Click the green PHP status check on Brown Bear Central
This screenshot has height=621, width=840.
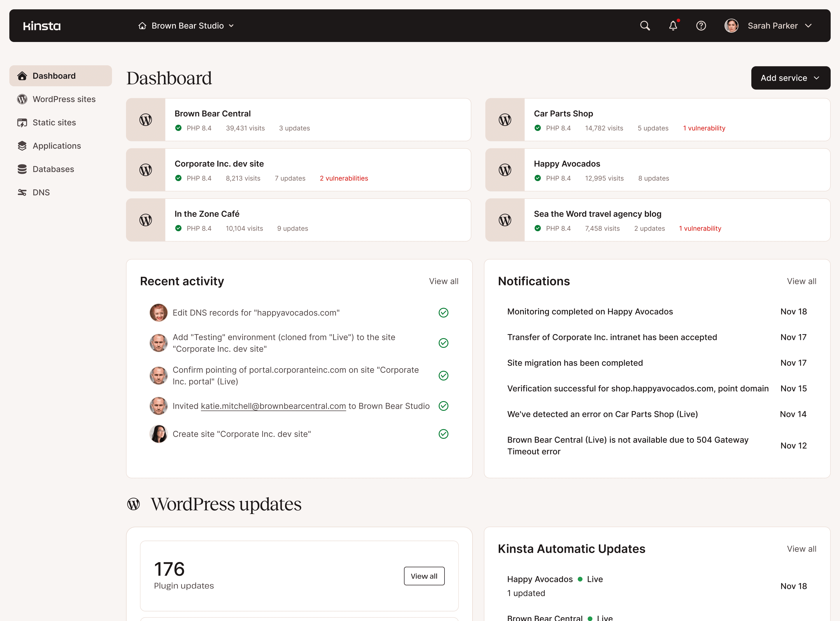(x=178, y=128)
